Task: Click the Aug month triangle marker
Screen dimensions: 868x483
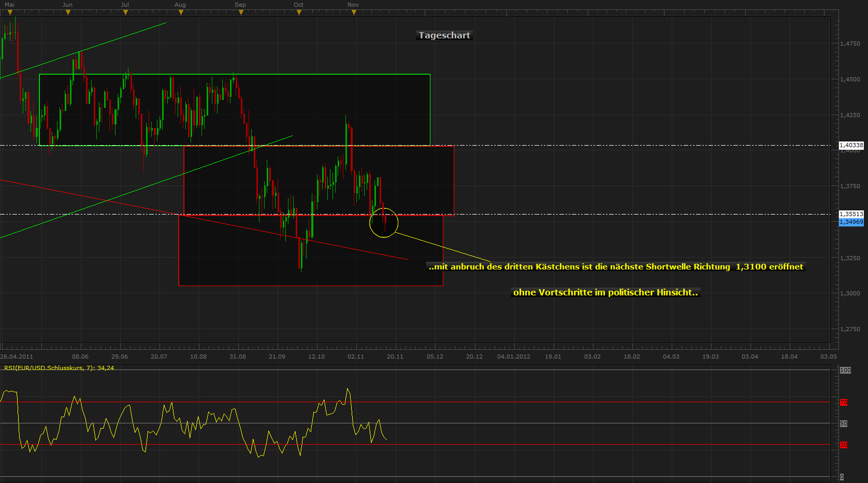Action: (x=181, y=12)
